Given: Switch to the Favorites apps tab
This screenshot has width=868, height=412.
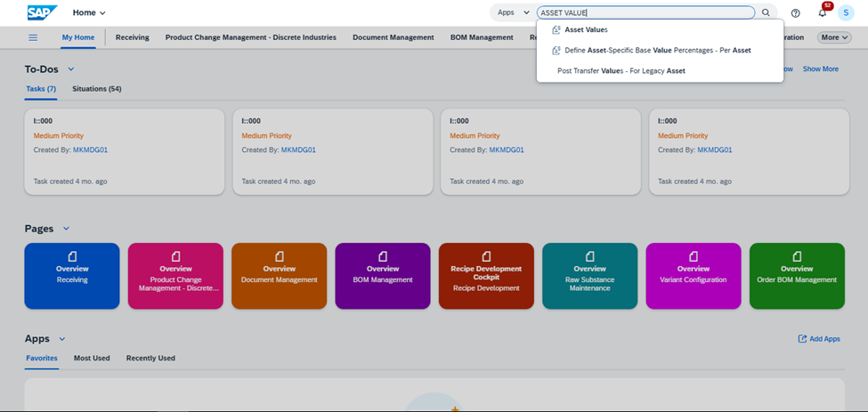Looking at the screenshot, I should pyautogui.click(x=42, y=359).
